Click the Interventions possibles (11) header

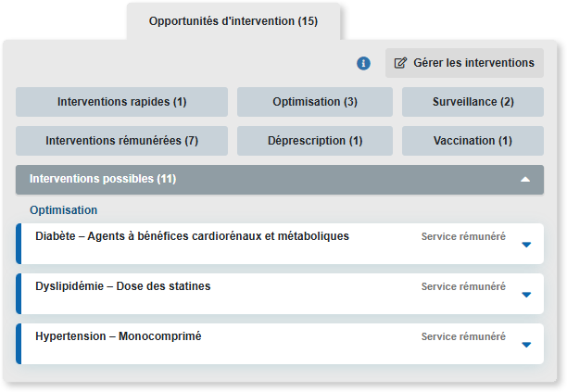point(280,180)
